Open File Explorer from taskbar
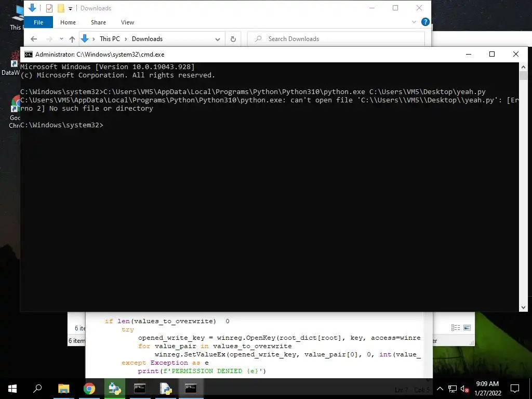Image resolution: width=532 pixels, height=399 pixels. (63, 389)
